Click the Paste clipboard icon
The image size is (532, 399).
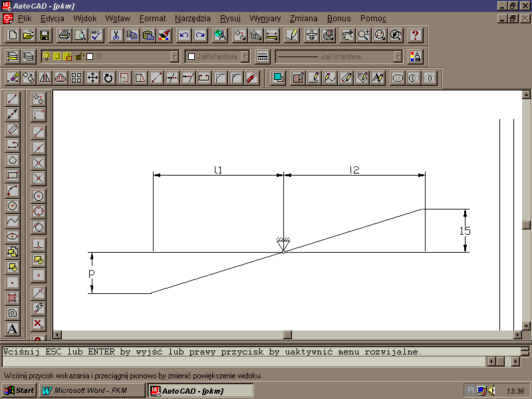(x=148, y=35)
